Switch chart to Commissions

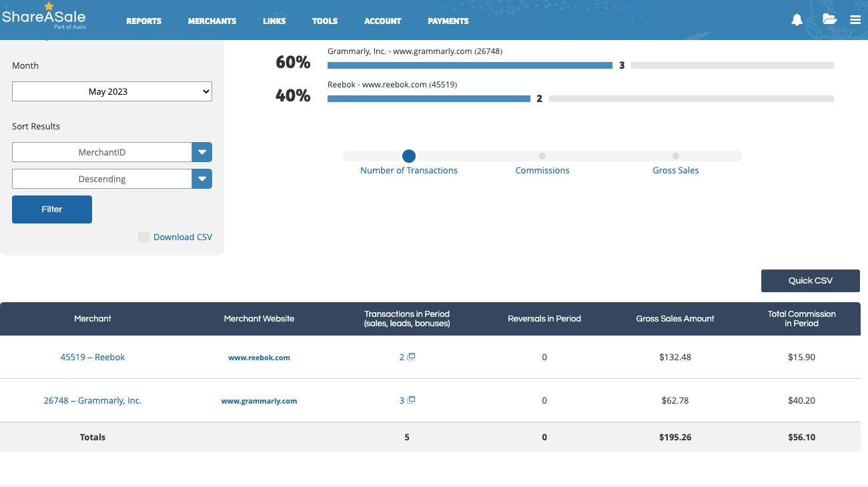(x=542, y=156)
